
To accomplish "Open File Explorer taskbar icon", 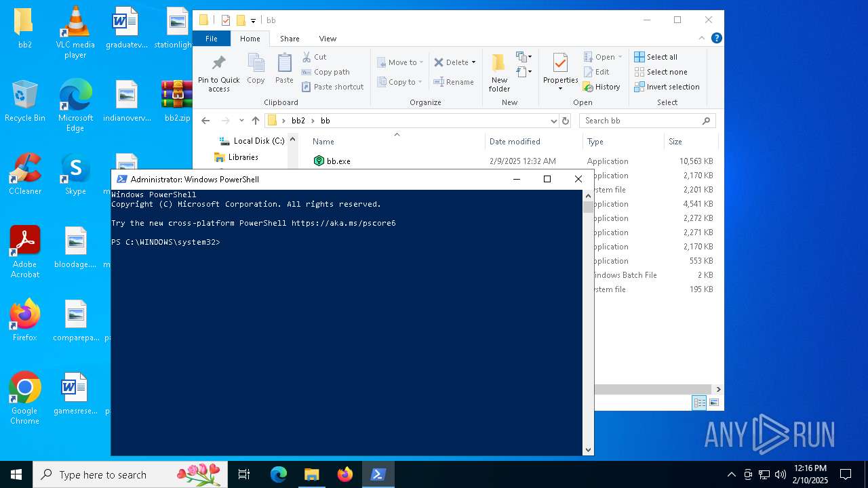I will tap(311, 474).
